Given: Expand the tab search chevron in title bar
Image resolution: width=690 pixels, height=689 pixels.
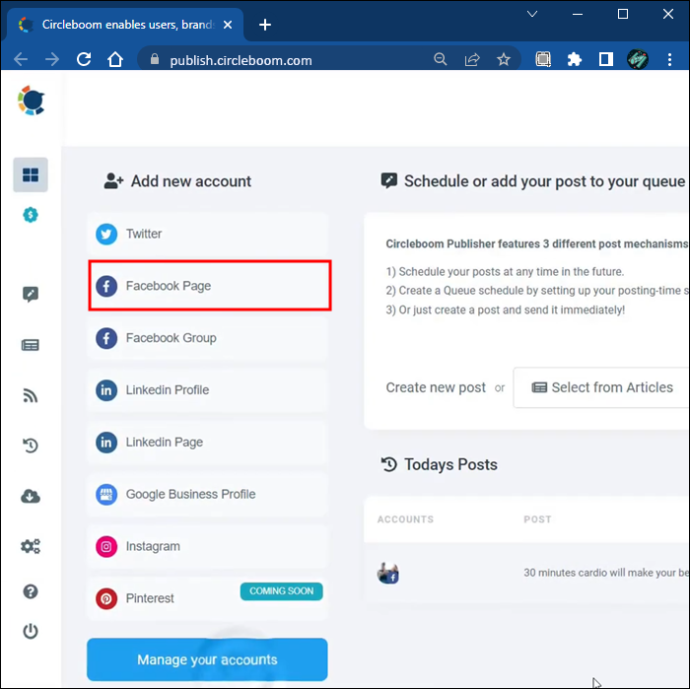Looking at the screenshot, I should point(532,14).
